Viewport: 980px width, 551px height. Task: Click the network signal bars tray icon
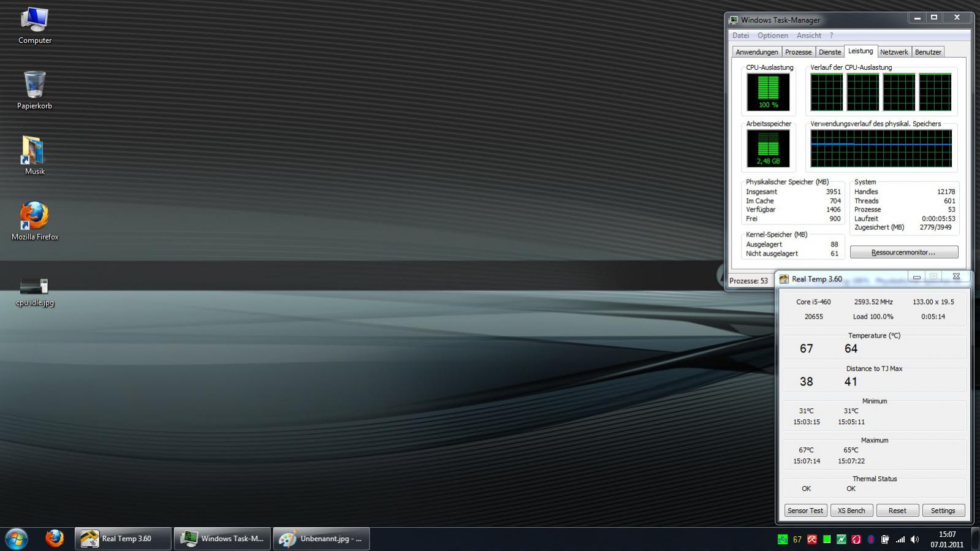[900, 539]
